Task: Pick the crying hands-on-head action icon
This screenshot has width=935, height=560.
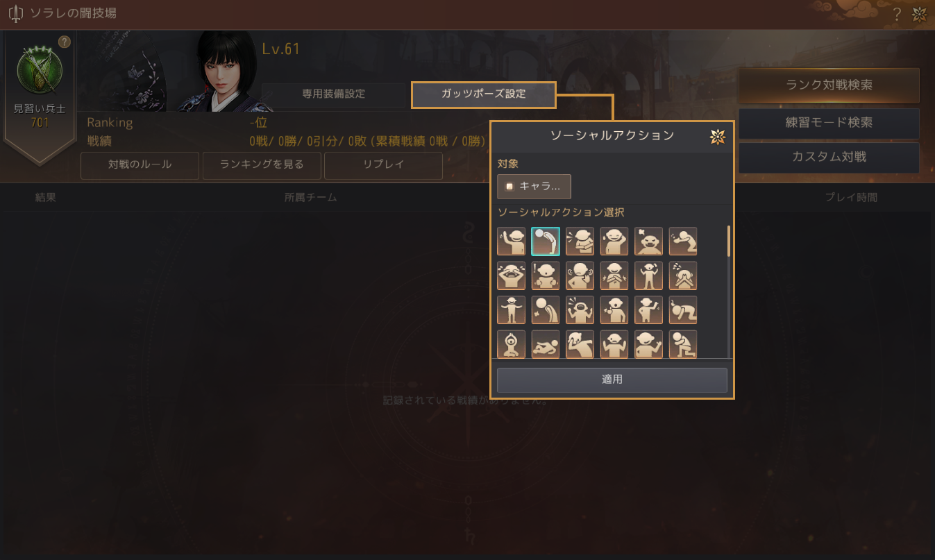Action: click(511, 276)
